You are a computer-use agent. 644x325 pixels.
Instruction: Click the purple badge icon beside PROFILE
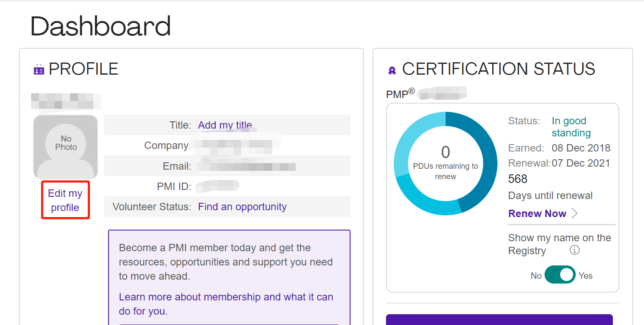(39, 69)
